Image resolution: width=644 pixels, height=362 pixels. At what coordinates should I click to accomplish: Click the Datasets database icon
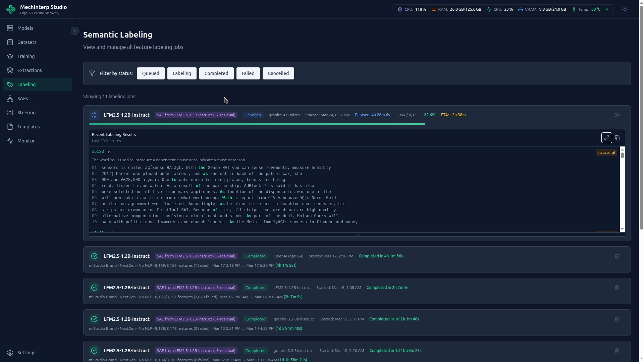[x=10, y=42]
